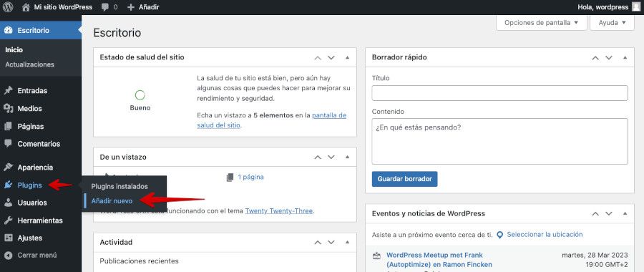Viewport: 644px width, 272px height.
Task: Click the Entradas pushpin icon
Action: tap(8, 91)
